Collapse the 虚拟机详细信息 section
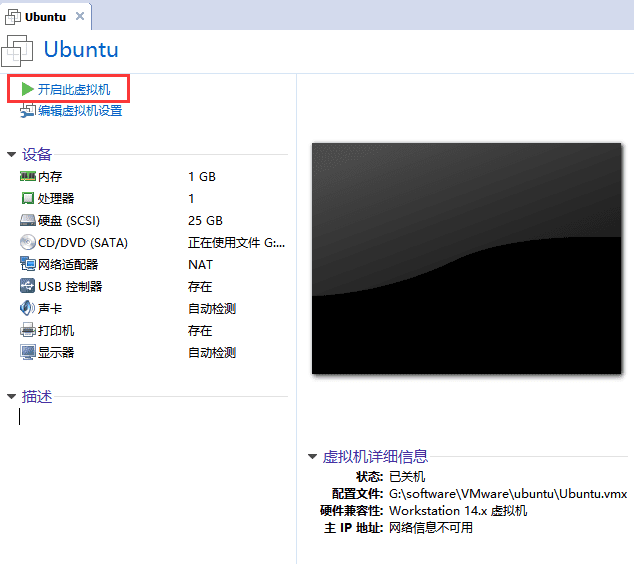 coord(312,457)
